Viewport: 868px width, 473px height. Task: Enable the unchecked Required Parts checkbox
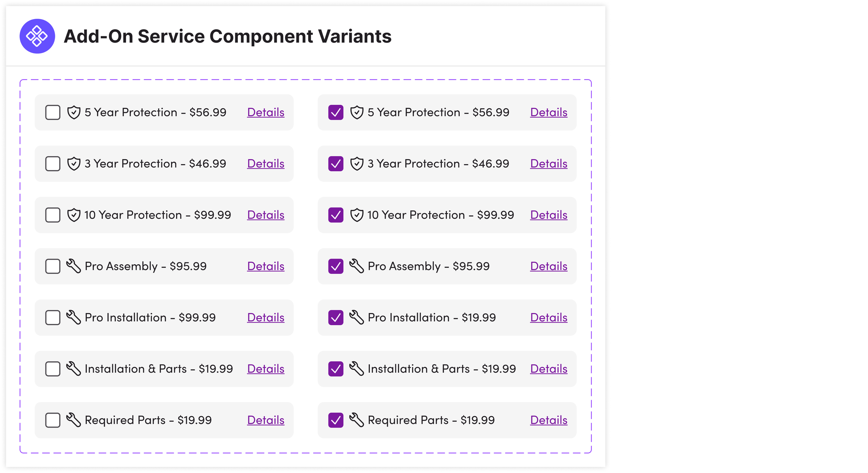(x=53, y=420)
